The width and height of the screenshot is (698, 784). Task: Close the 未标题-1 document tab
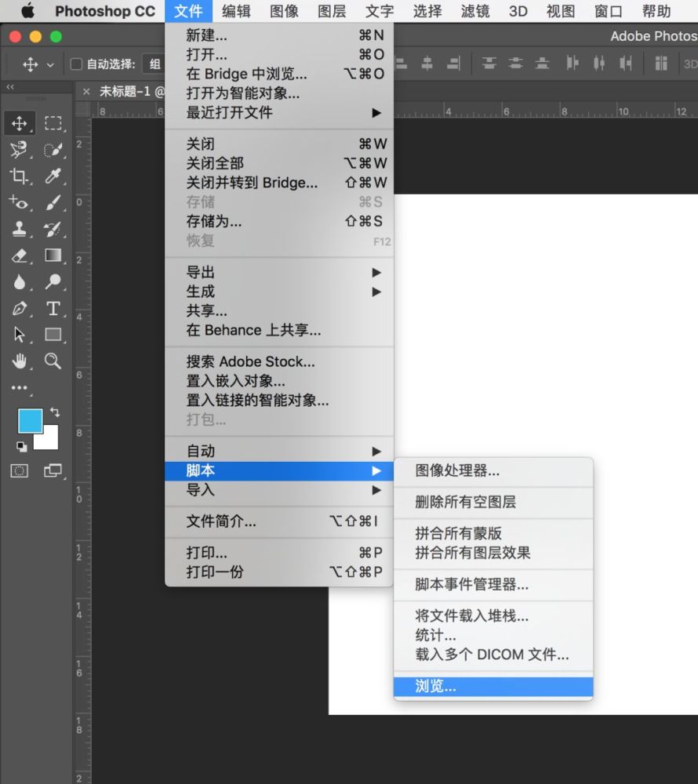86,92
